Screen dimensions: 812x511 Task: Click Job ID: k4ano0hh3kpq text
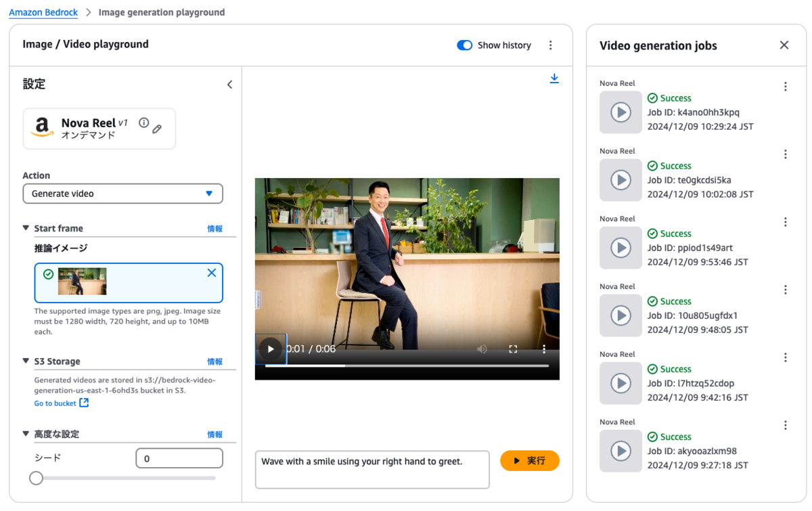[694, 112]
